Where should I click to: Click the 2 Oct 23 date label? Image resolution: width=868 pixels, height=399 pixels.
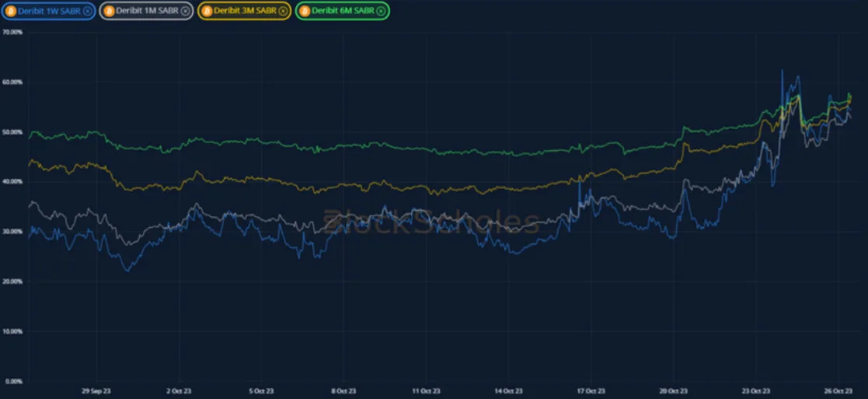tap(178, 390)
